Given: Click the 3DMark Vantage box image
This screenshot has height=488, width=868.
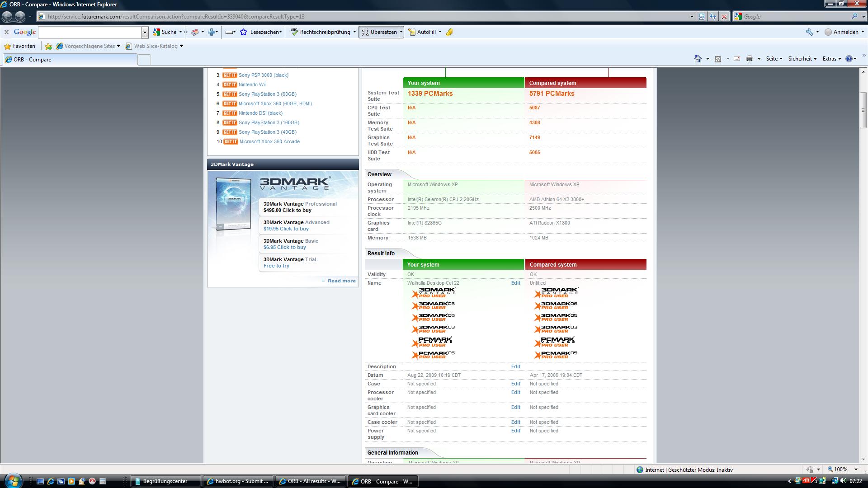Looking at the screenshot, I should tap(233, 204).
